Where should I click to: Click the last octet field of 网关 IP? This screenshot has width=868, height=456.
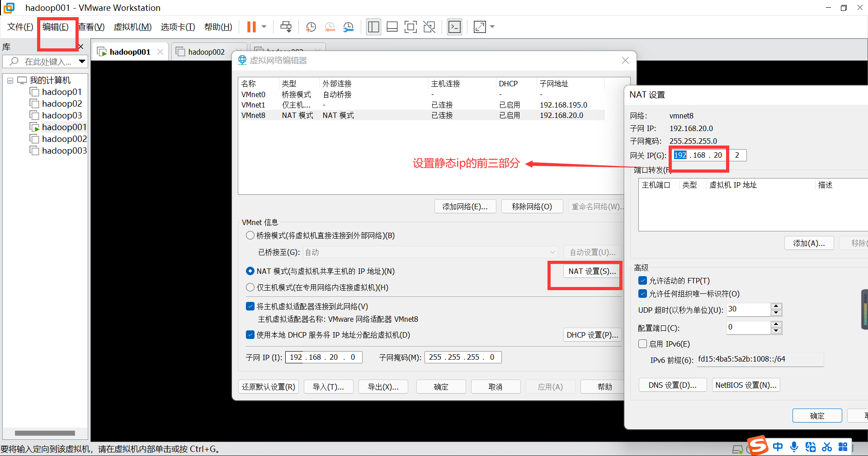(x=737, y=155)
